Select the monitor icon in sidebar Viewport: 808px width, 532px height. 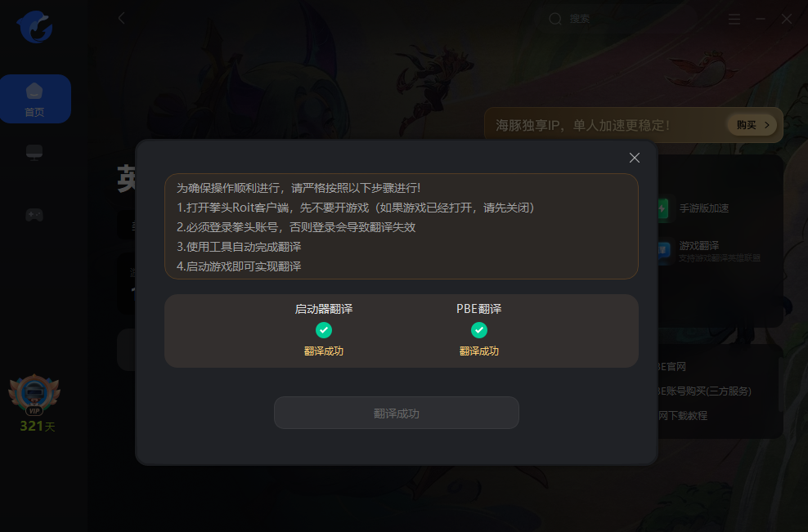(34, 153)
